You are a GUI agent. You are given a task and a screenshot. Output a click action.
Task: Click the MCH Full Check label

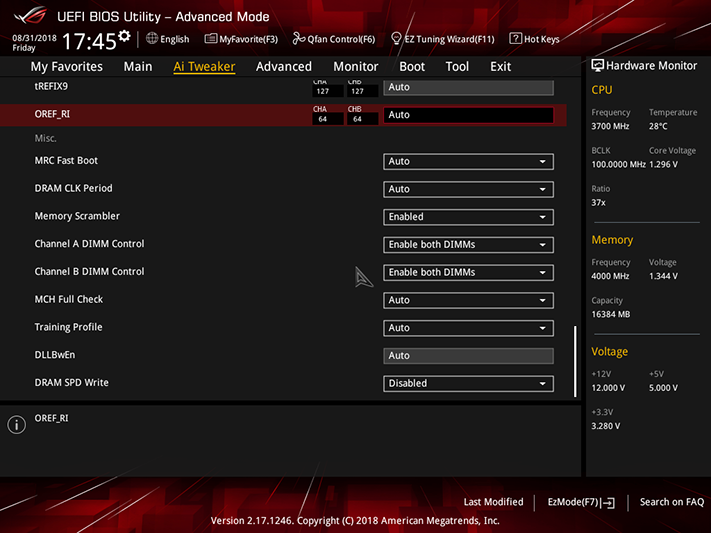point(68,299)
